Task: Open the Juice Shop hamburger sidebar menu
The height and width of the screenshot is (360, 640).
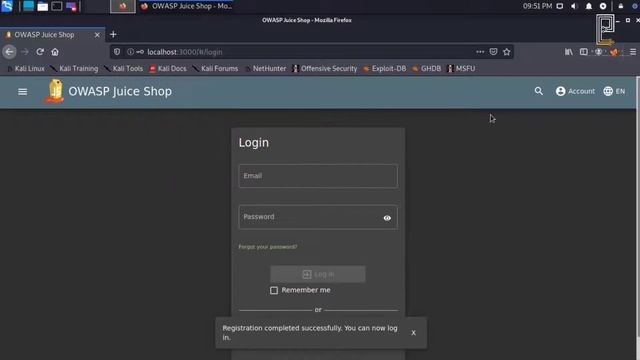Action: (22, 92)
